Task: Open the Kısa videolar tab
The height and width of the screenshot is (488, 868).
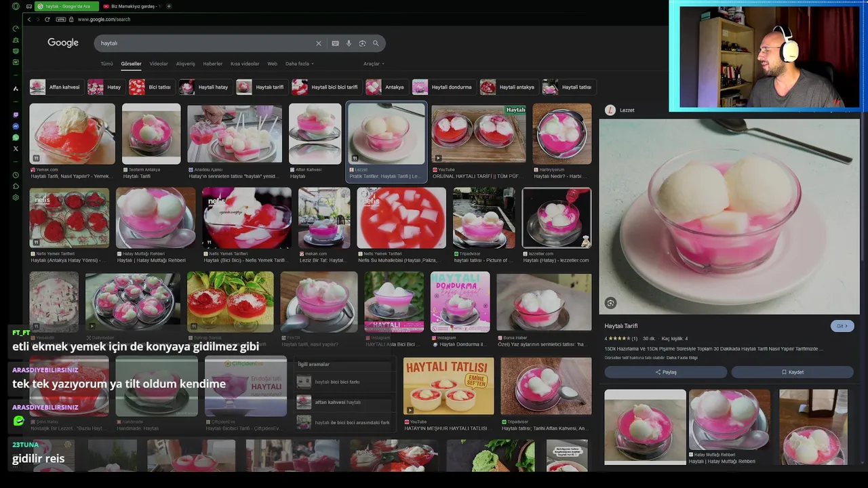Action: coord(245,64)
